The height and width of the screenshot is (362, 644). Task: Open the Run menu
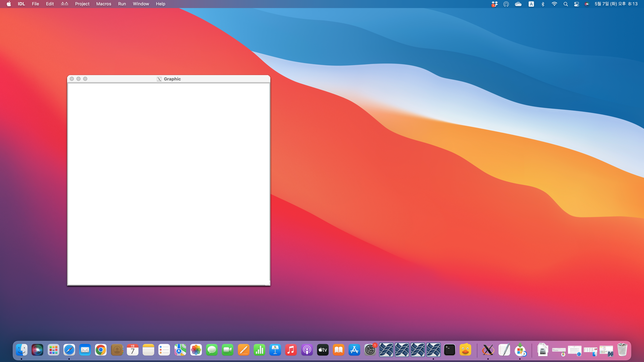122,4
